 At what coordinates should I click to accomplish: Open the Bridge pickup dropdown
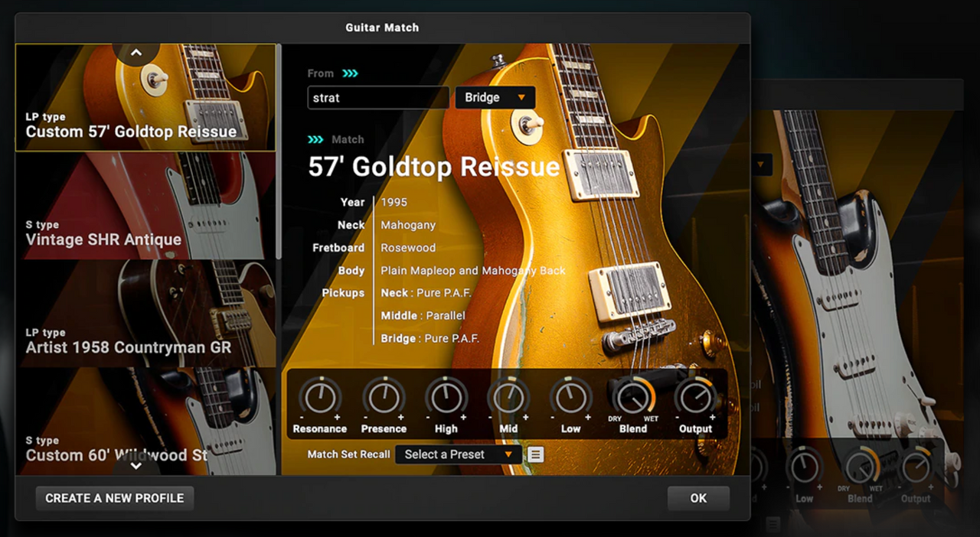[x=495, y=97]
